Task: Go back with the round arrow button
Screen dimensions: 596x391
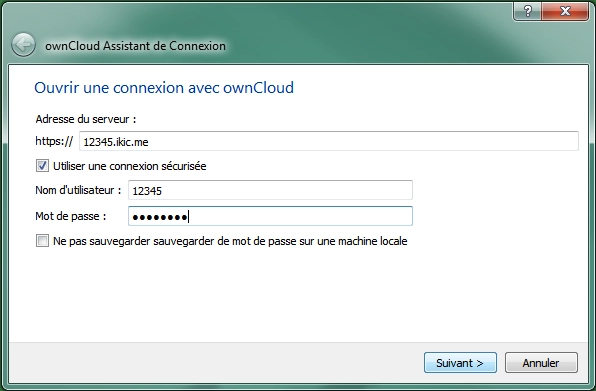Action: tap(23, 45)
